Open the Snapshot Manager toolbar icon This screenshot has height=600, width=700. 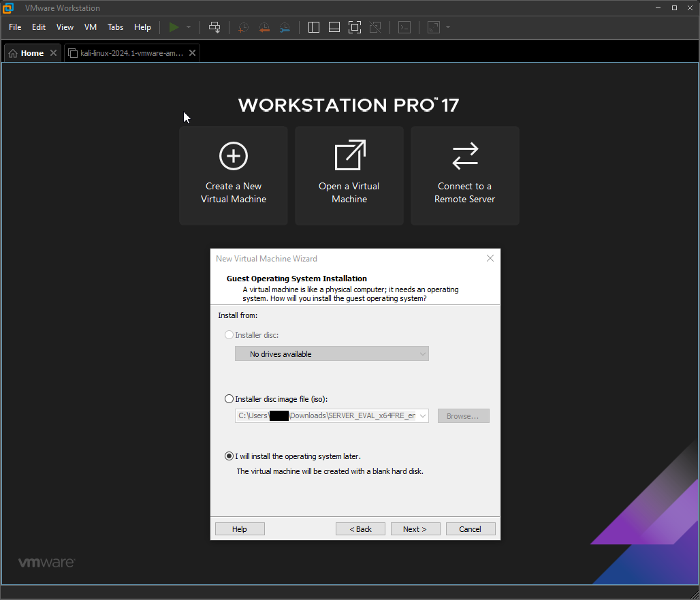[x=285, y=27]
